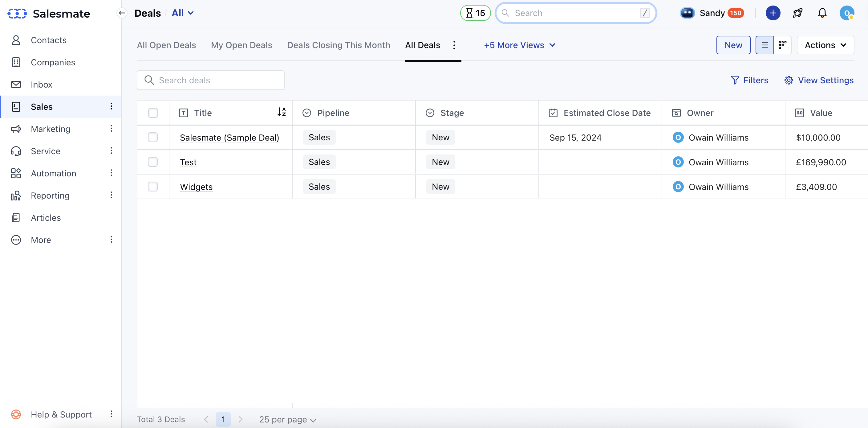Screen dimensions: 868x428
Task: Switch to the My Open Deals tab
Action: (241, 45)
